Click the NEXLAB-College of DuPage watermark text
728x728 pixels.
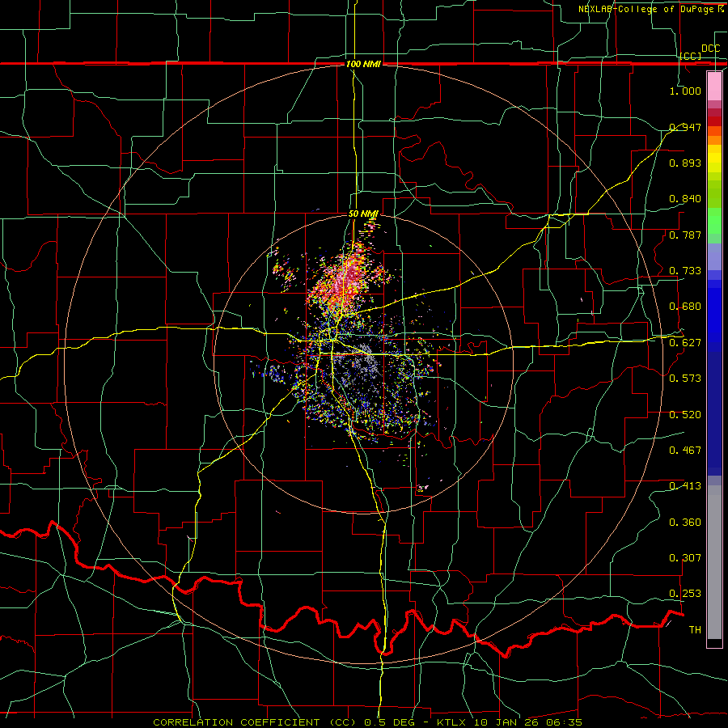pos(650,9)
